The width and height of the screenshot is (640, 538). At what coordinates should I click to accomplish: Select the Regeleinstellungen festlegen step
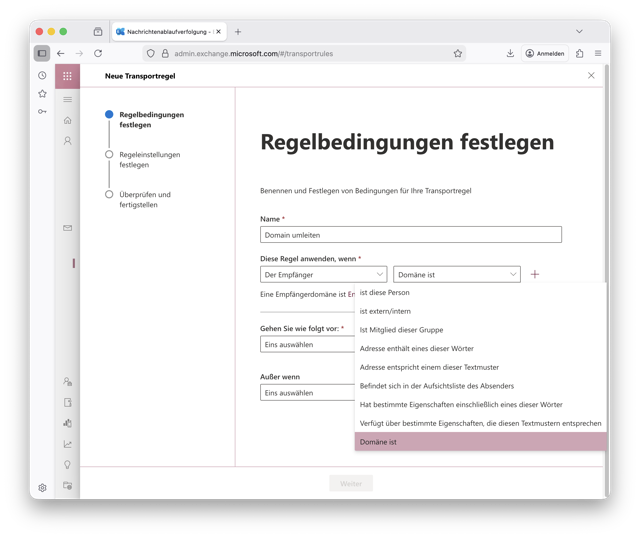click(x=149, y=160)
